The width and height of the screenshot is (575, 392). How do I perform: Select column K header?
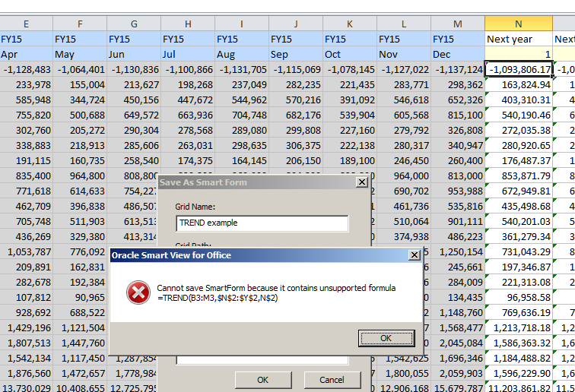350,24
